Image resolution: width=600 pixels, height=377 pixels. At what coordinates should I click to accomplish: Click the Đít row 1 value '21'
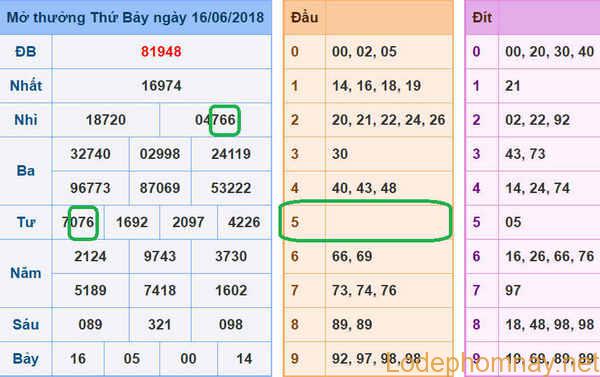coord(513,86)
